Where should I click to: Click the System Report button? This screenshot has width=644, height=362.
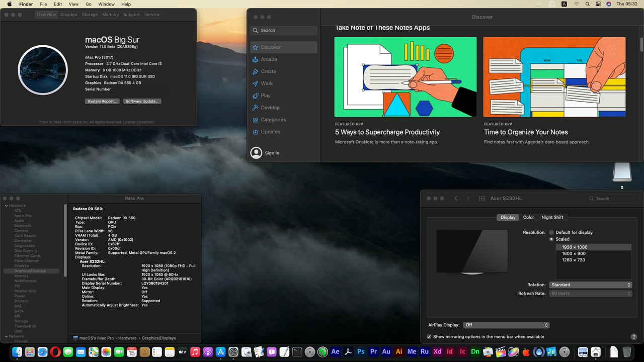click(102, 101)
